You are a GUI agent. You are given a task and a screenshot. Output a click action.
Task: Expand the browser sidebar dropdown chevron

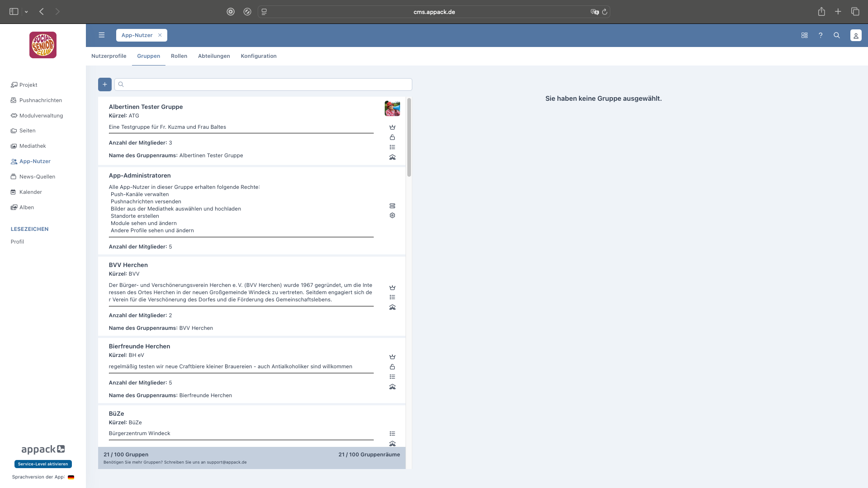pos(26,12)
